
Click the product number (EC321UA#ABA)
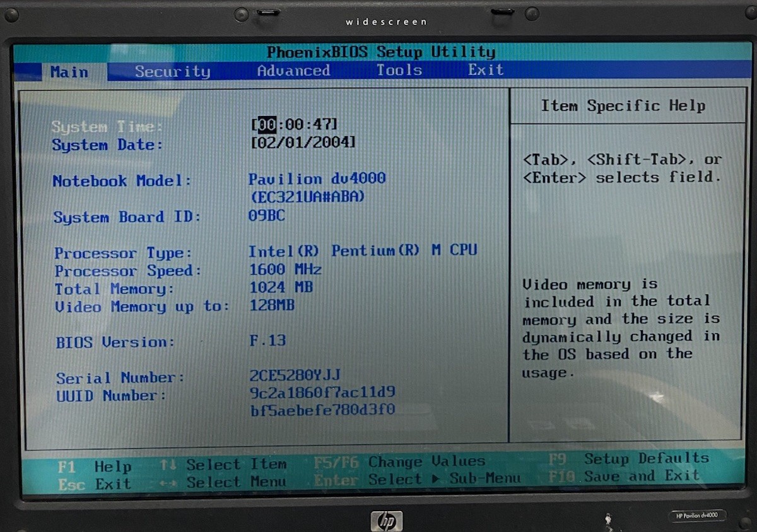click(308, 197)
